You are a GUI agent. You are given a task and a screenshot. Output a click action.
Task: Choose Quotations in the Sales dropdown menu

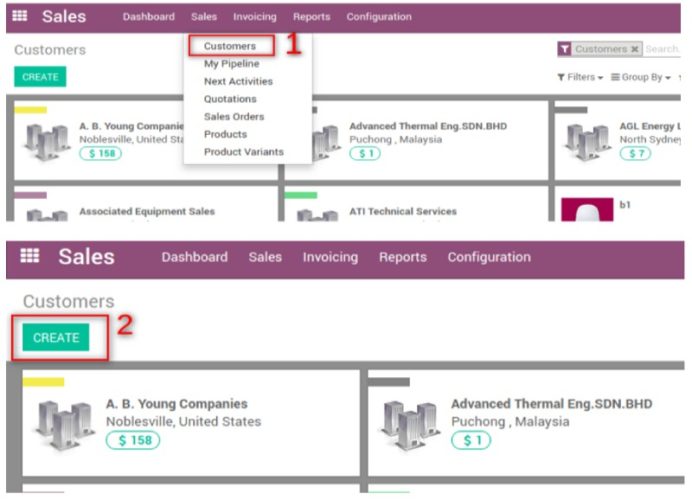[230, 99]
